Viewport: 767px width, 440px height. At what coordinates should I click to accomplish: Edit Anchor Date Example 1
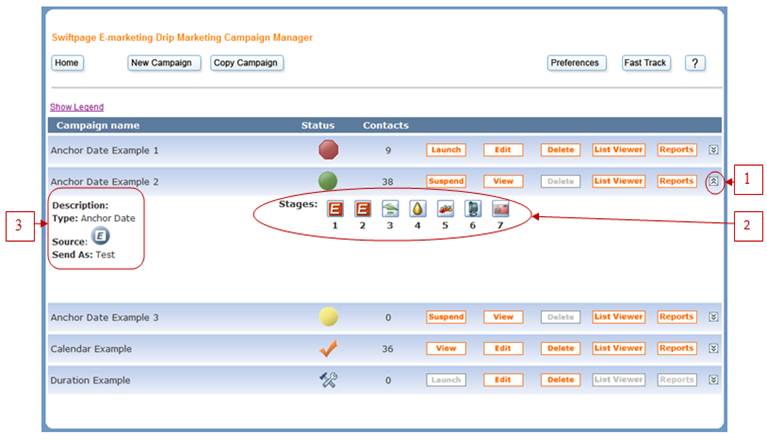click(x=503, y=150)
